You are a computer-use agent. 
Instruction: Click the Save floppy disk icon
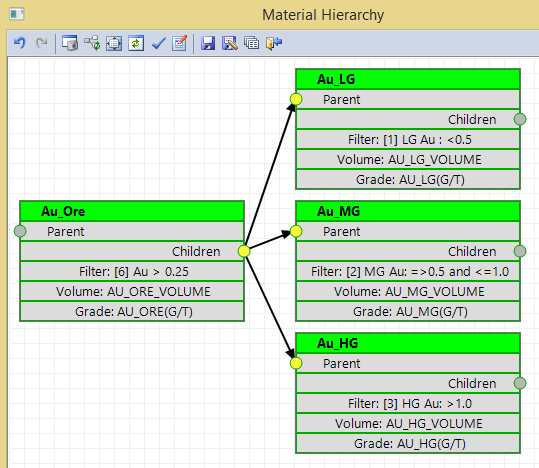(208, 43)
